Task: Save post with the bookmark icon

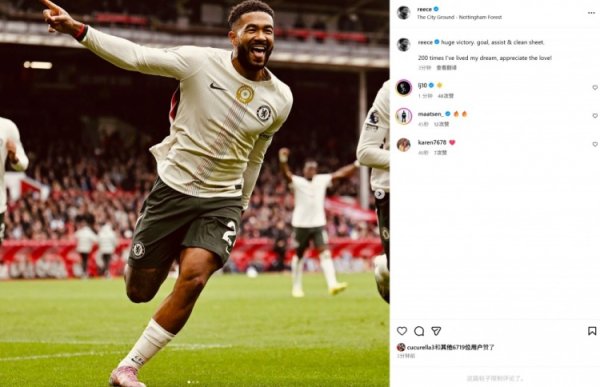Action: pyautogui.click(x=592, y=331)
